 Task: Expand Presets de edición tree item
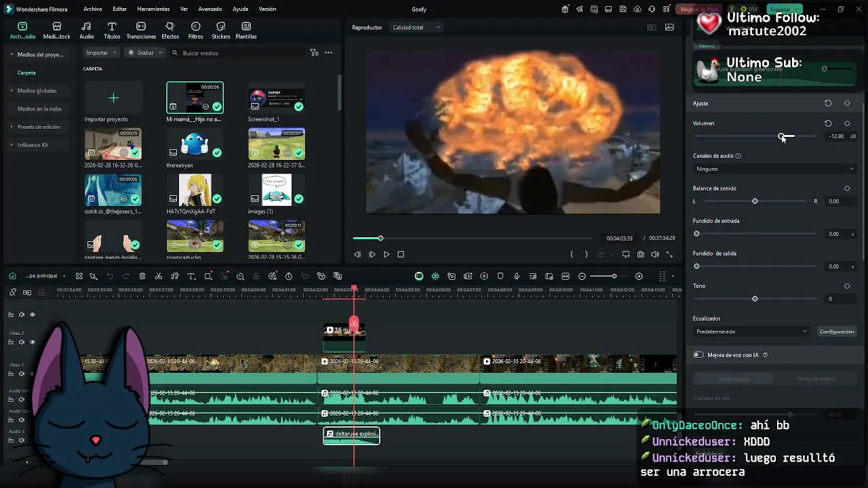(12, 127)
